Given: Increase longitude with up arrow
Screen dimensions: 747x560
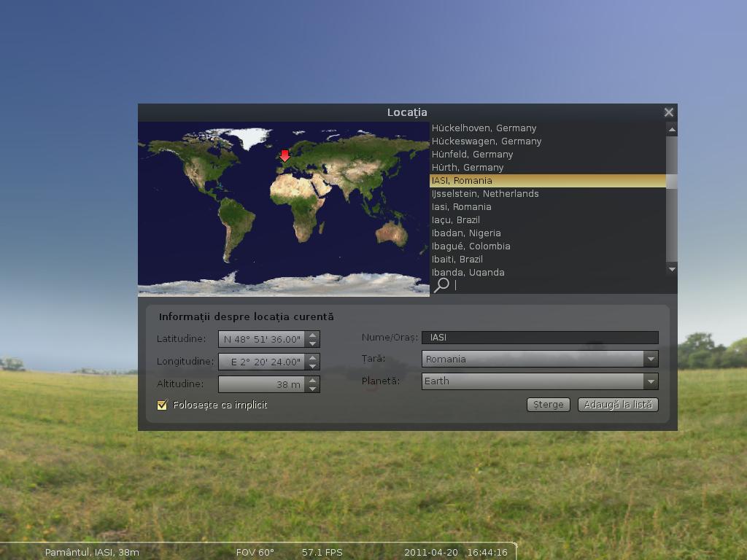Looking at the screenshot, I should 313,357.
